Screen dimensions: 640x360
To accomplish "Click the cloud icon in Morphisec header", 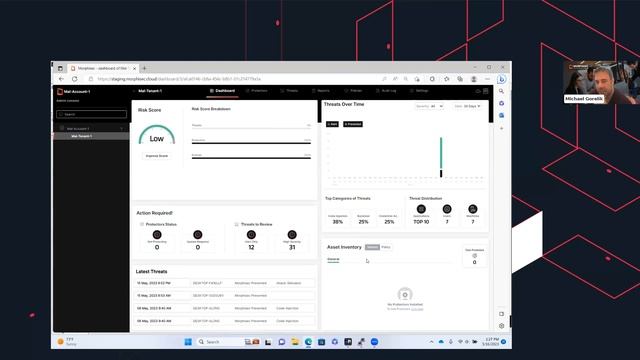I will 478,91.
